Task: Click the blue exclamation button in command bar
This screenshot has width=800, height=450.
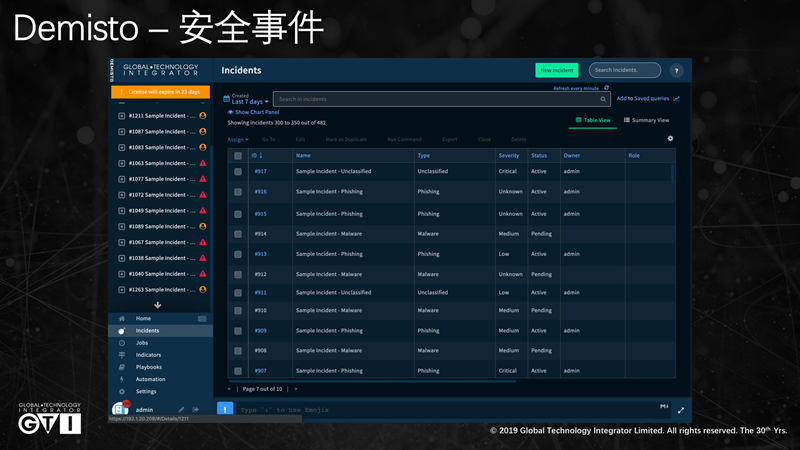Action: 225,409
